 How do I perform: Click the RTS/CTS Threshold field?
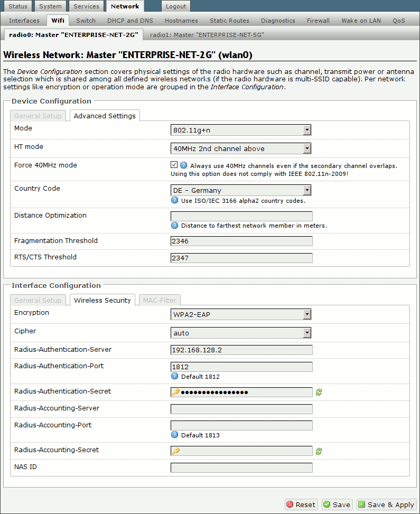point(241,258)
